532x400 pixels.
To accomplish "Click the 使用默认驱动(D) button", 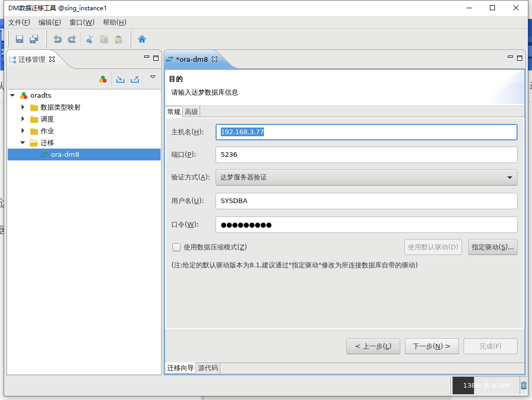I will (x=433, y=247).
